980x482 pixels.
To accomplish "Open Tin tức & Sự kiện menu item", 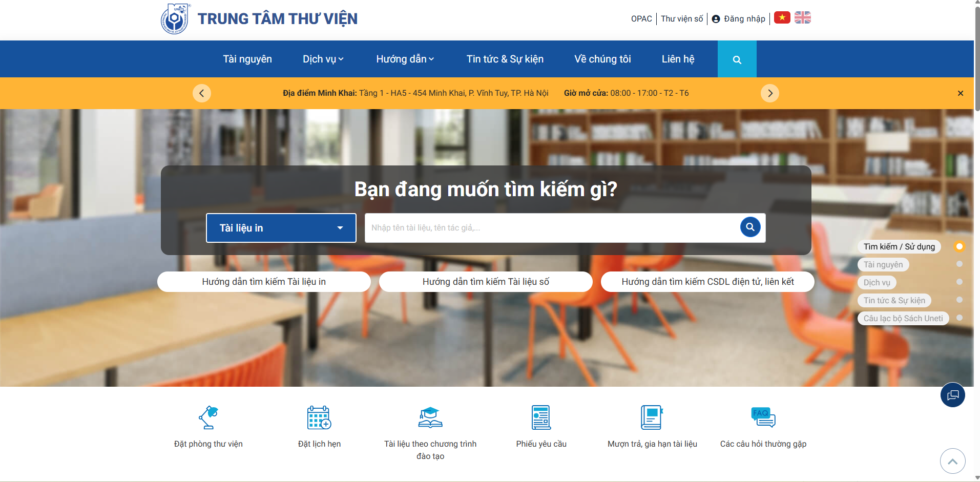I will coord(505,59).
